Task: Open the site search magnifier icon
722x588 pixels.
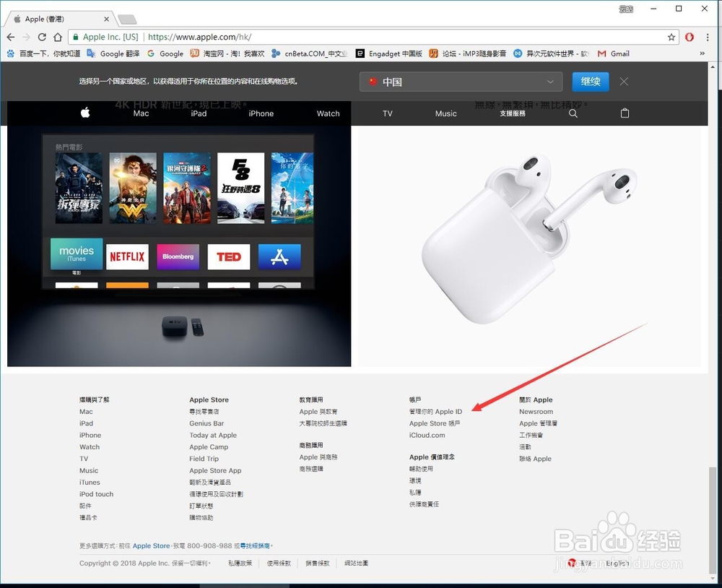Action: tap(573, 113)
